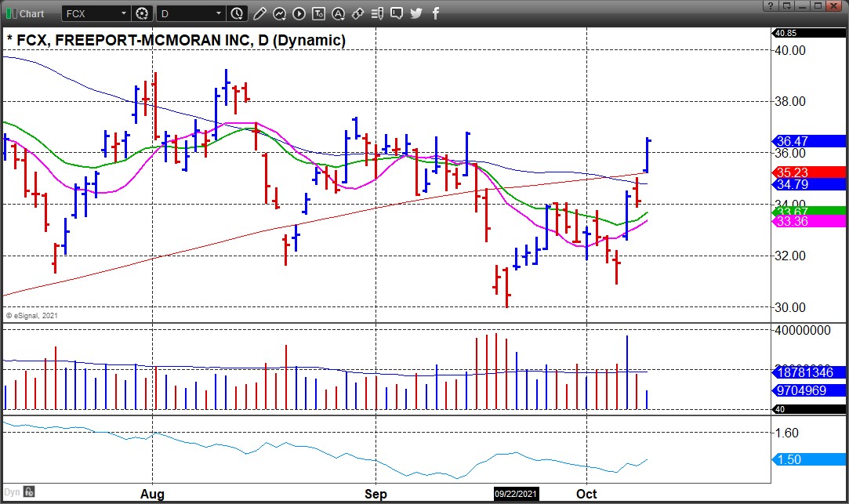Click the 40.00 price axis label
Image resolution: width=849 pixels, height=504 pixels.
(x=790, y=50)
